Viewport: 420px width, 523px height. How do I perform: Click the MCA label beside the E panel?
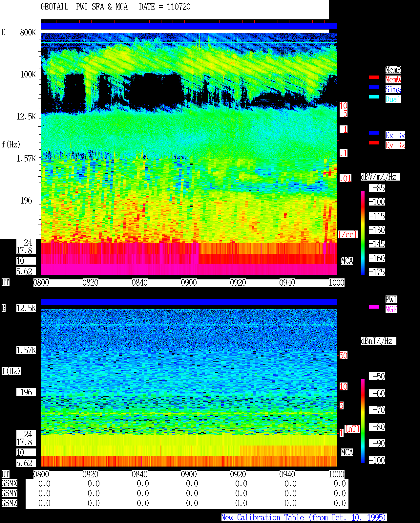347,261
